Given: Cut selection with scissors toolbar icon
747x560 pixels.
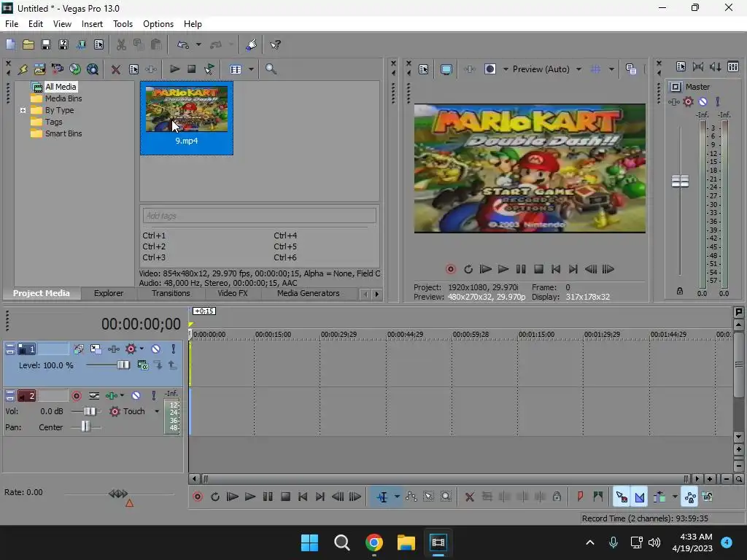Looking at the screenshot, I should click(122, 44).
